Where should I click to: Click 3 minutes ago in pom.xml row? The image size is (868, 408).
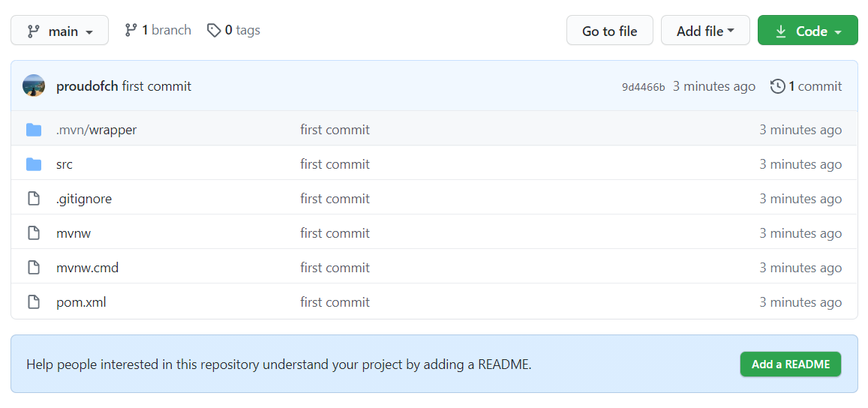[x=800, y=301]
